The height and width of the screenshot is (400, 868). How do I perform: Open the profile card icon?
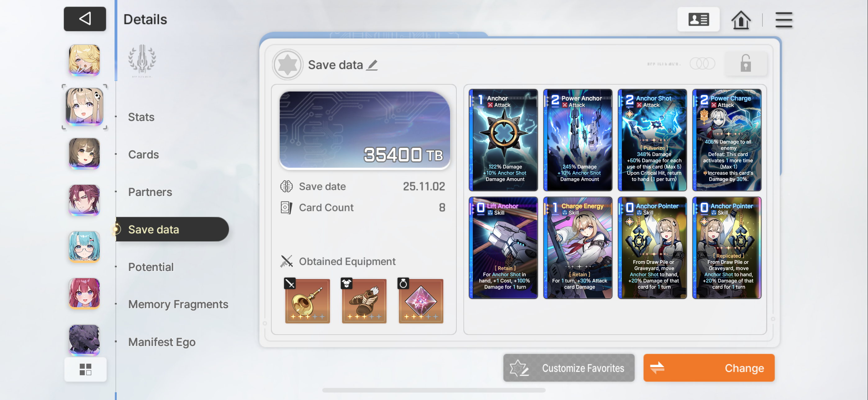click(698, 20)
